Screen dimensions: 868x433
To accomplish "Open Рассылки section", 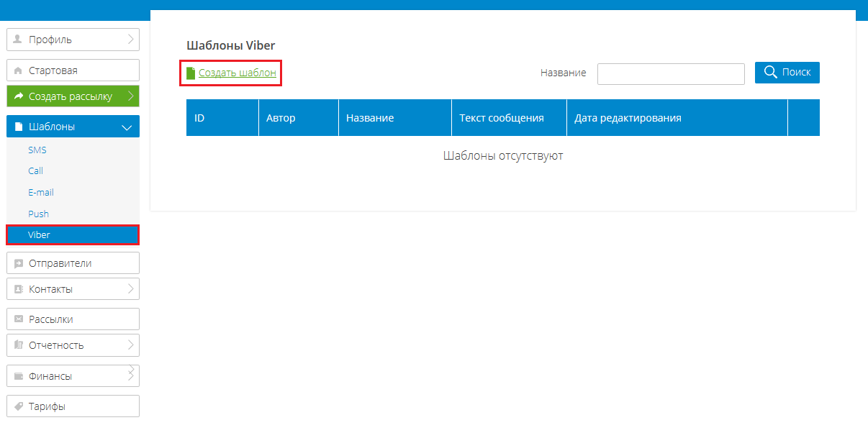I will pyautogui.click(x=73, y=319).
